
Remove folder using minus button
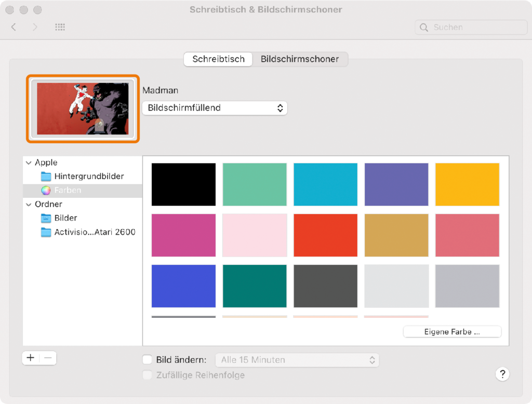[x=48, y=358]
